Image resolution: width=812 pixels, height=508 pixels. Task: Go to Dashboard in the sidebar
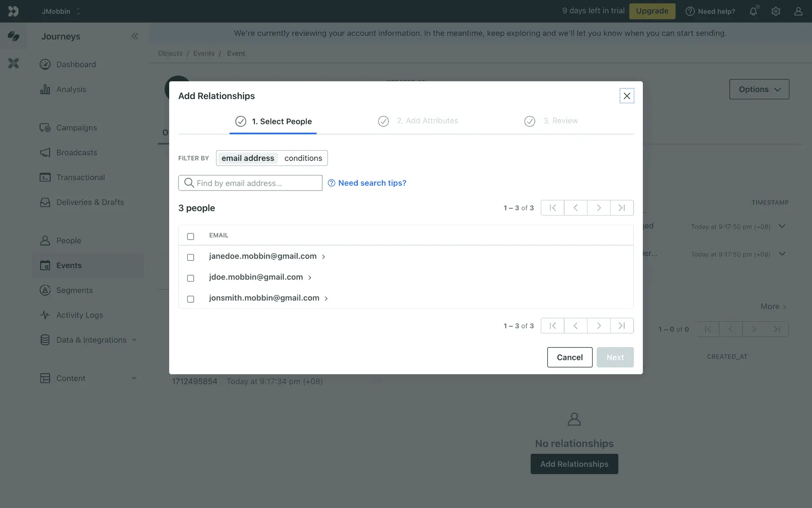76,64
